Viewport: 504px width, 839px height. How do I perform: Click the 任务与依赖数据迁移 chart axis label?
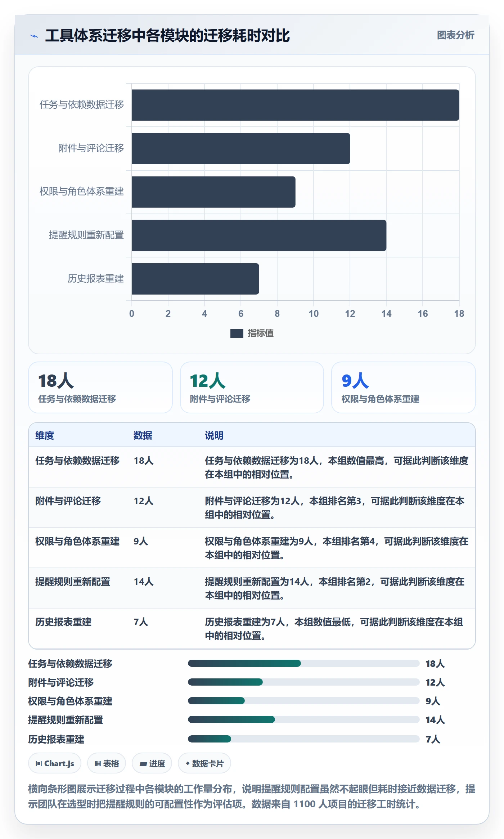[x=82, y=105]
